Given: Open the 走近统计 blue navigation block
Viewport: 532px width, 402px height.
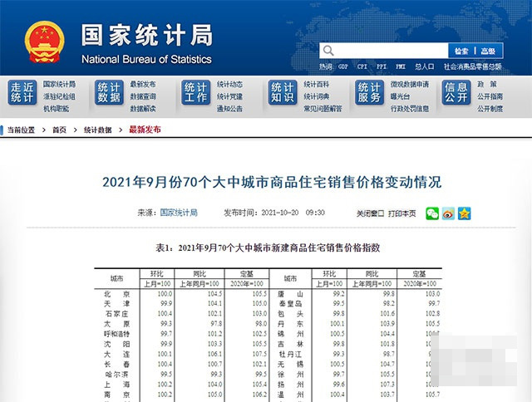Looking at the screenshot, I should click(22, 93).
